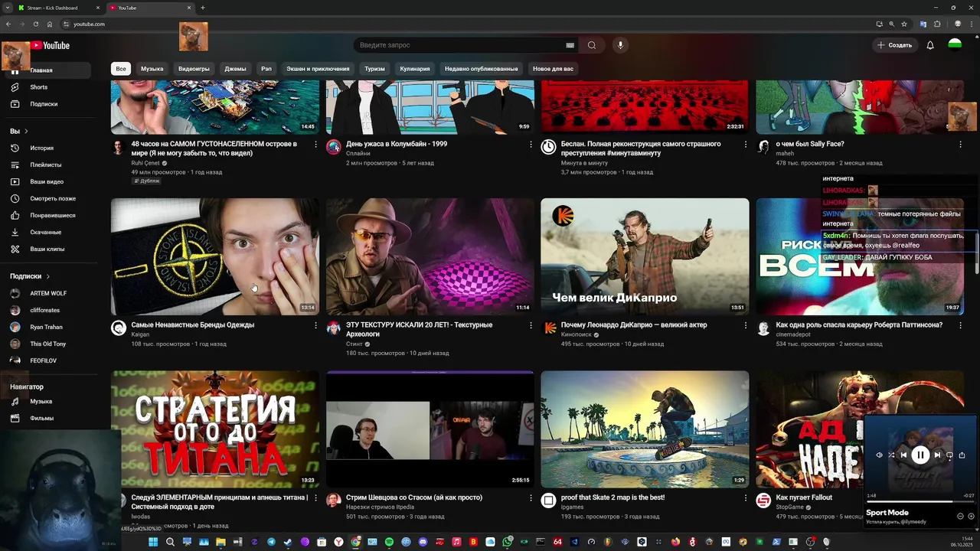Open Telegram from the taskbar

tap(271, 543)
